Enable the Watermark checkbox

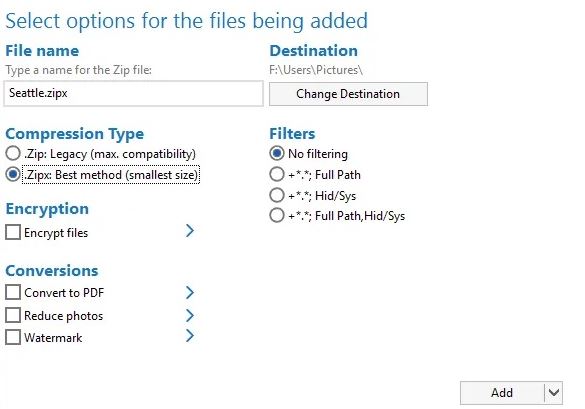click(x=13, y=337)
